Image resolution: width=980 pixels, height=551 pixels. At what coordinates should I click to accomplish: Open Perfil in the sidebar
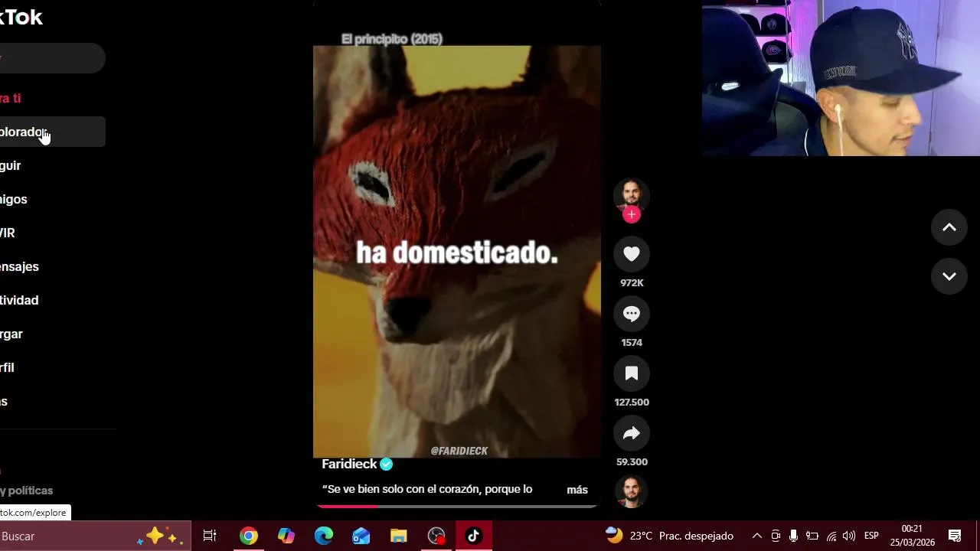8,367
